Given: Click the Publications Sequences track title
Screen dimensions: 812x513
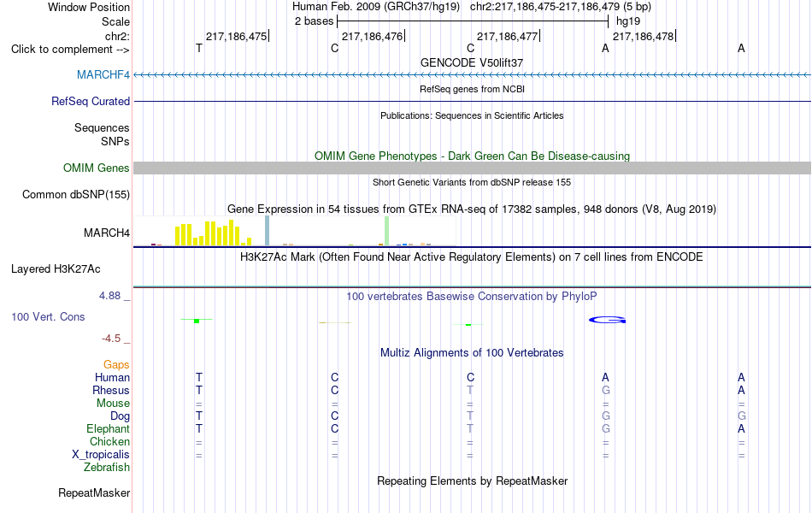Looking at the screenshot, I should (x=472, y=115).
